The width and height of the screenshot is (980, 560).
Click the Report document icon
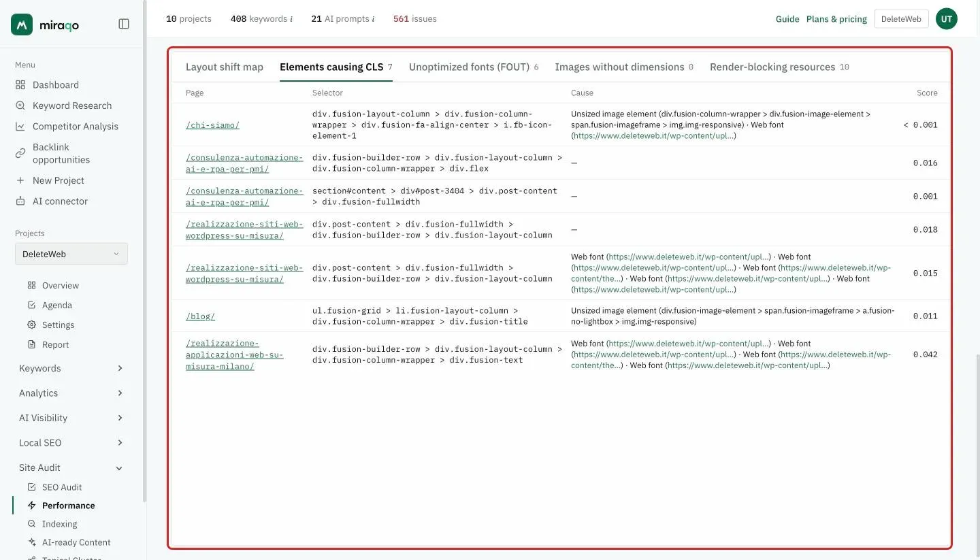31,344
